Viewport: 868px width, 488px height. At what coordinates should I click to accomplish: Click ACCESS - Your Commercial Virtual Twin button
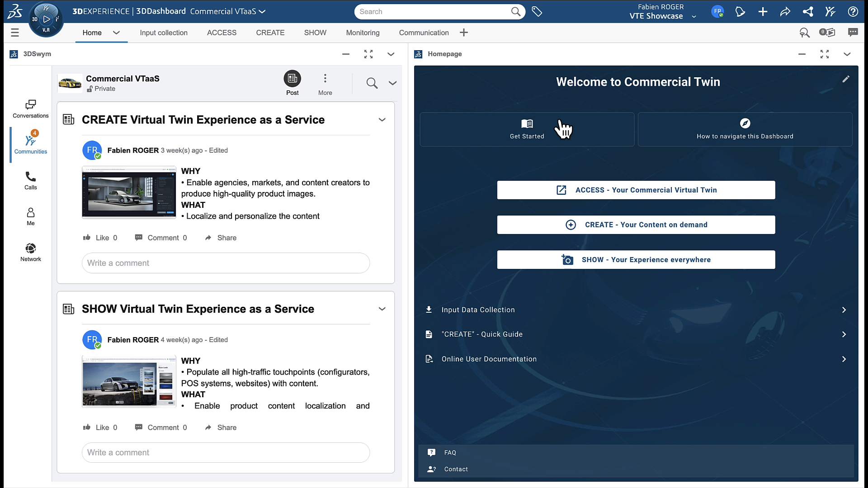point(636,190)
